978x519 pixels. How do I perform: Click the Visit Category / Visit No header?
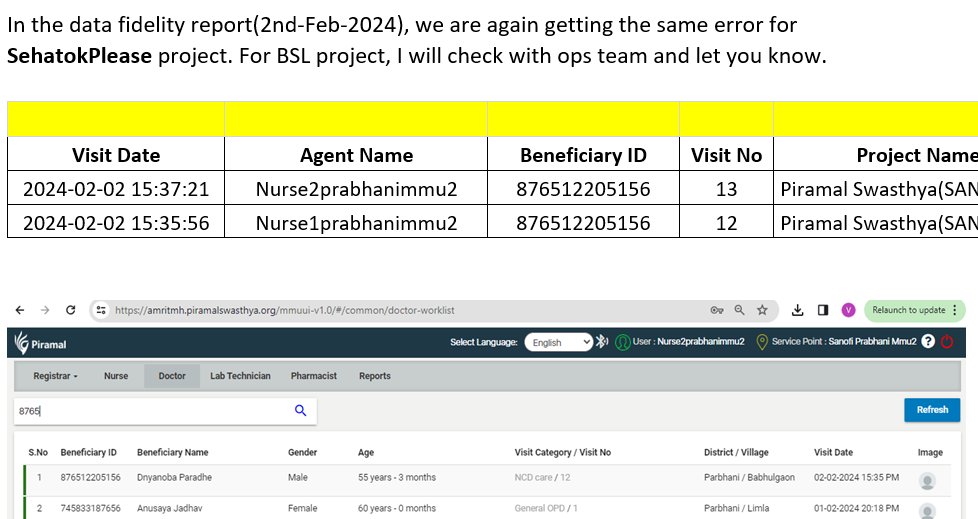point(563,452)
